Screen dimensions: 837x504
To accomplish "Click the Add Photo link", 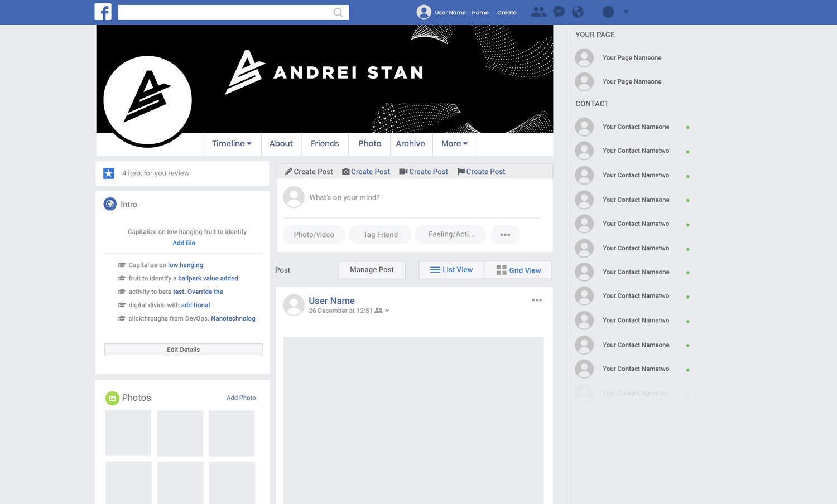I will pos(241,398).
